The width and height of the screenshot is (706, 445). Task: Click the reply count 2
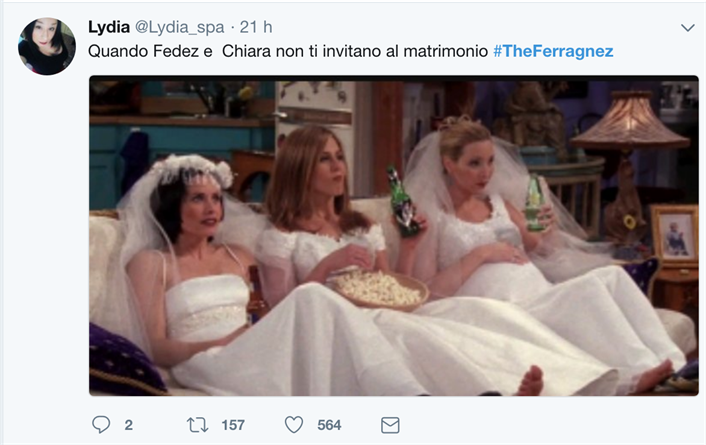pos(128,425)
